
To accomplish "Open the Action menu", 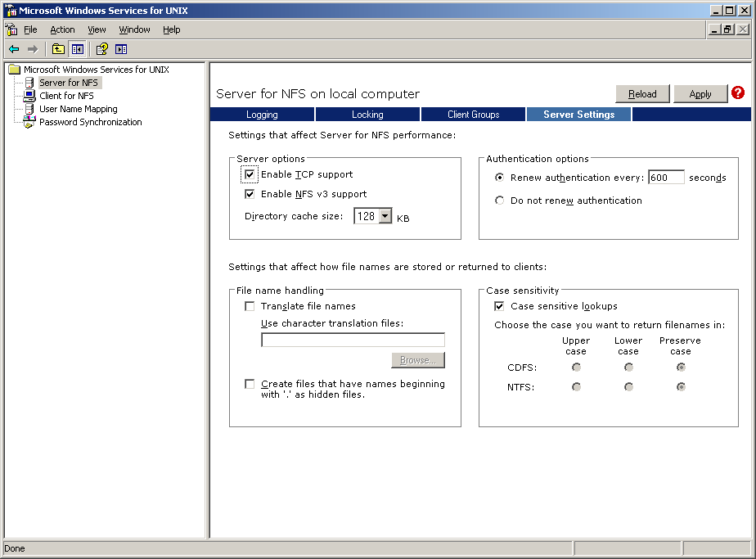I will [x=62, y=29].
